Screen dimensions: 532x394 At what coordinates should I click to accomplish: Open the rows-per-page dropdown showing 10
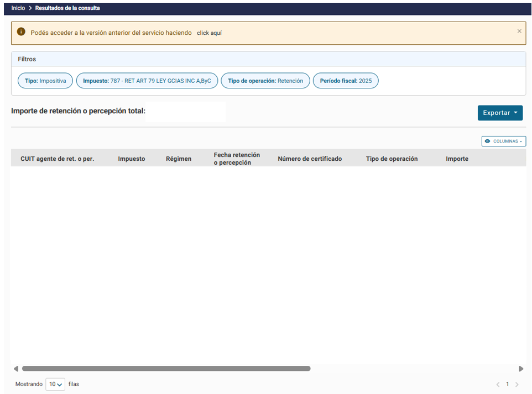[55, 384]
